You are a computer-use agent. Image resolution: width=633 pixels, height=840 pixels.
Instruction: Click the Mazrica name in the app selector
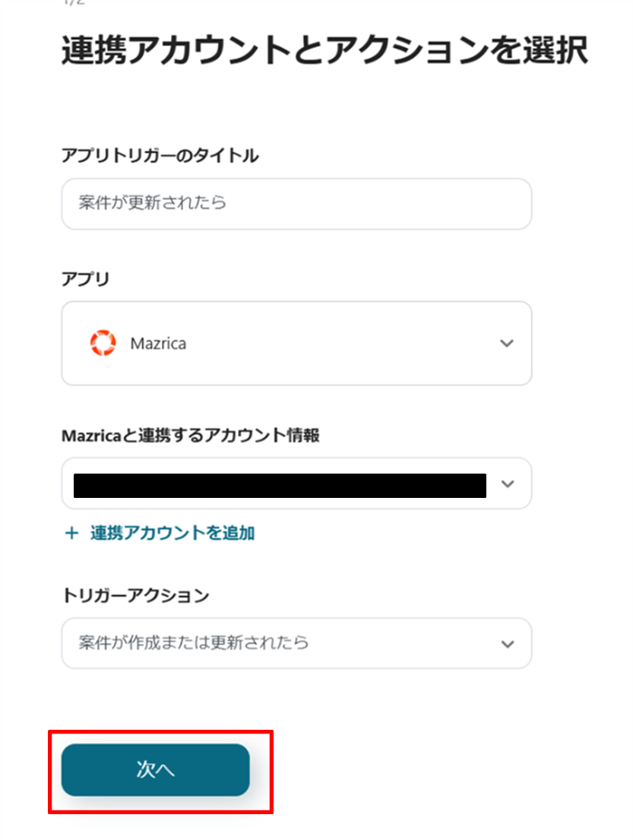click(x=158, y=344)
